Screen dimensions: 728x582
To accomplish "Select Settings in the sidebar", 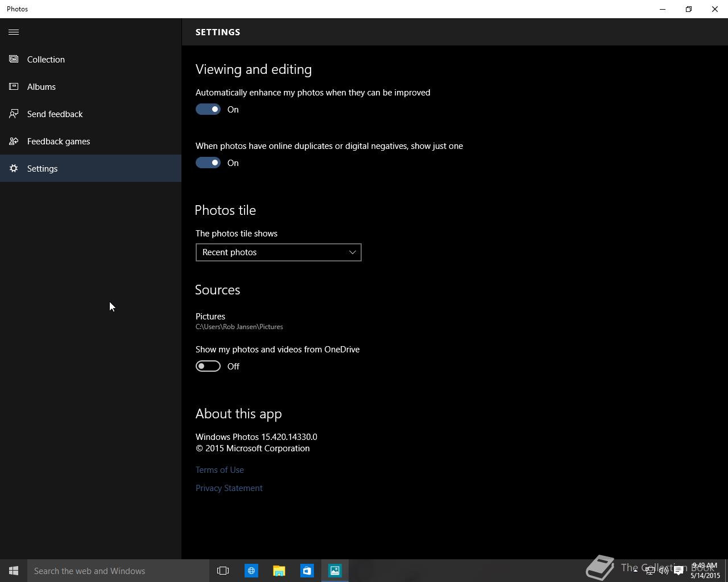I will coord(90,168).
